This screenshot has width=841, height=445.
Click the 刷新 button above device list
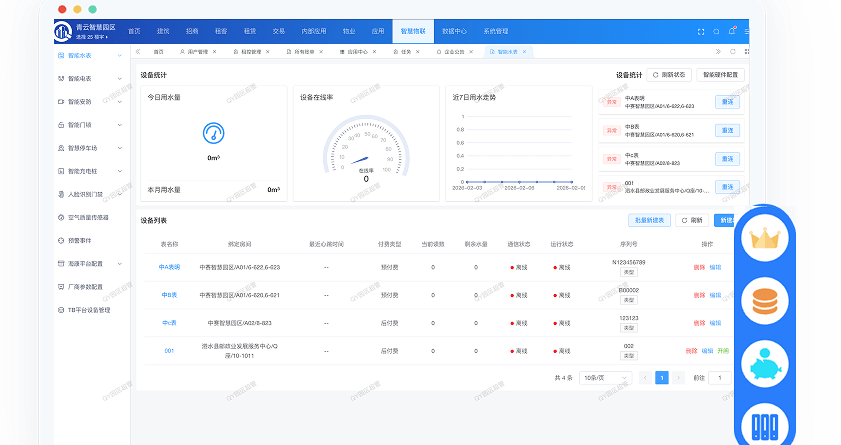coord(692,220)
